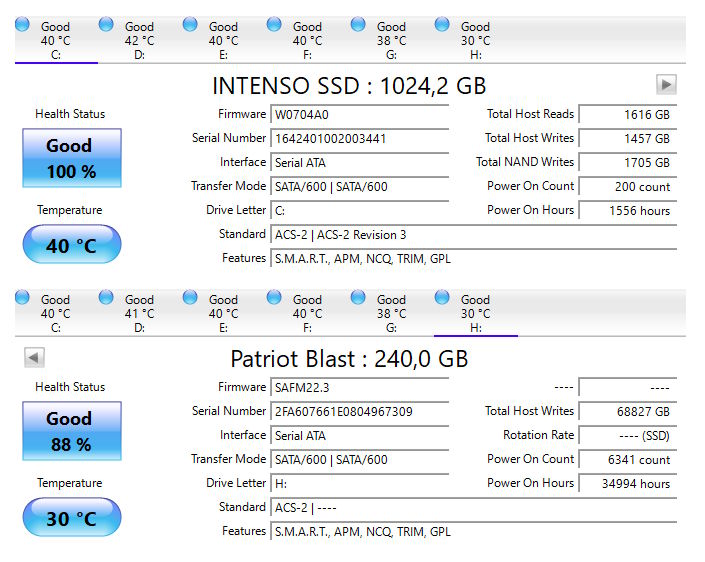Click the Total Host Writes value 68827 GB
The width and height of the screenshot is (705, 562).
click(x=627, y=412)
